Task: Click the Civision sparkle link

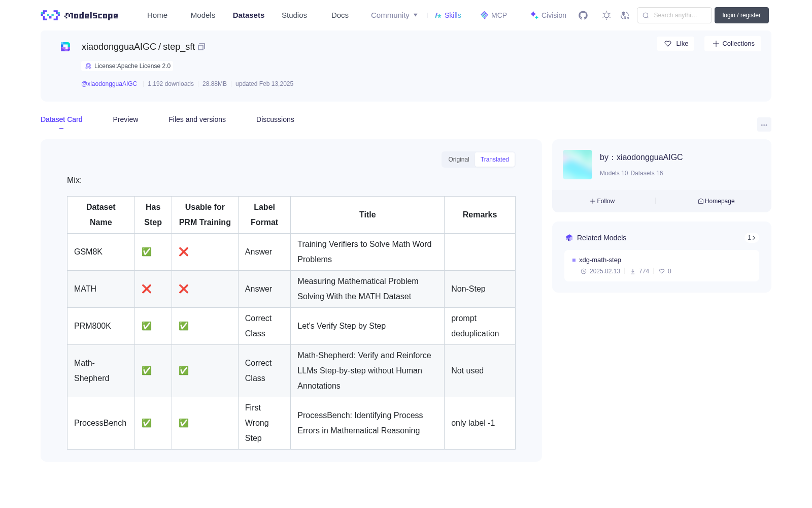Action: (x=548, y=15)
